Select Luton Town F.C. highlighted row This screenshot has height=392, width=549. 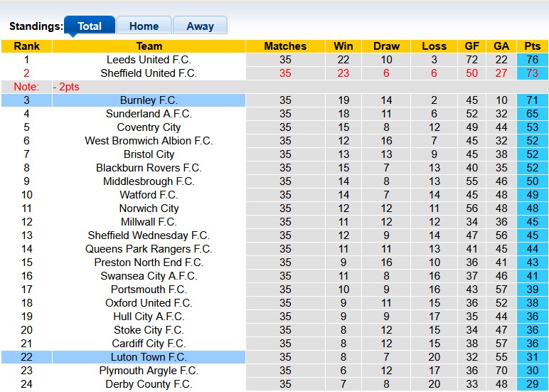coord(149,357)
